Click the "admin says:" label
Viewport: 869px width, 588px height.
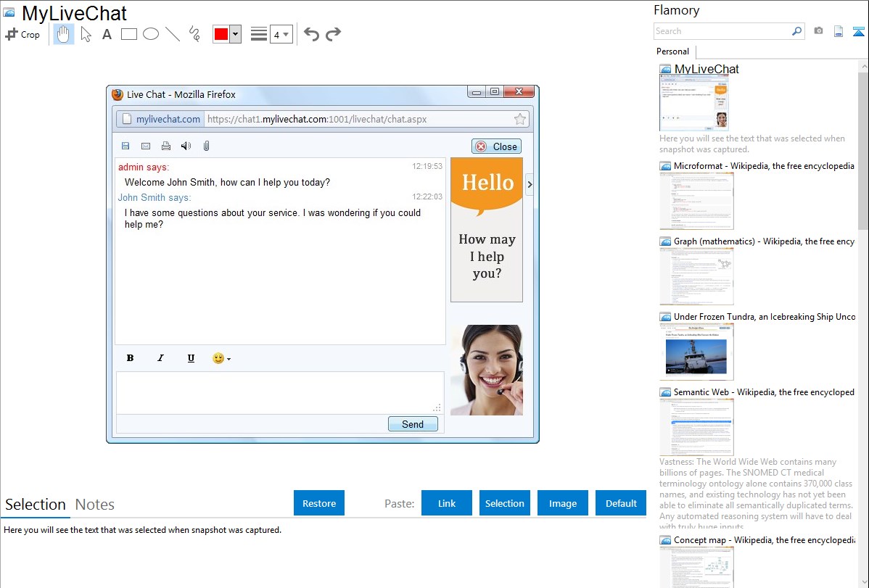(x=144, y=167)
